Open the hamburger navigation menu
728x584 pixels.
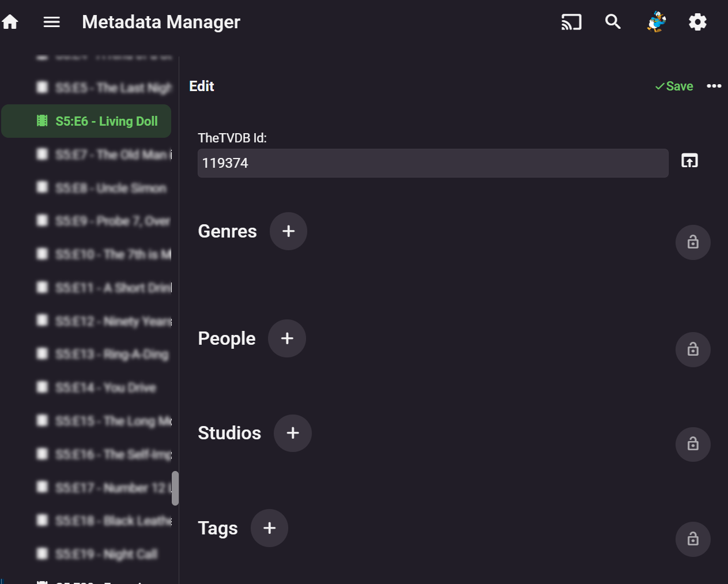coord(52,22)
